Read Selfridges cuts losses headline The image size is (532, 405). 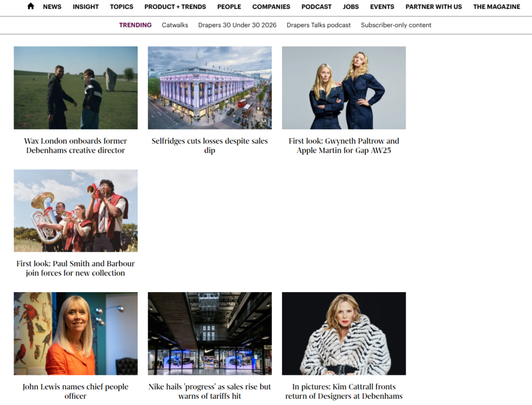click(x=209, y=146)
